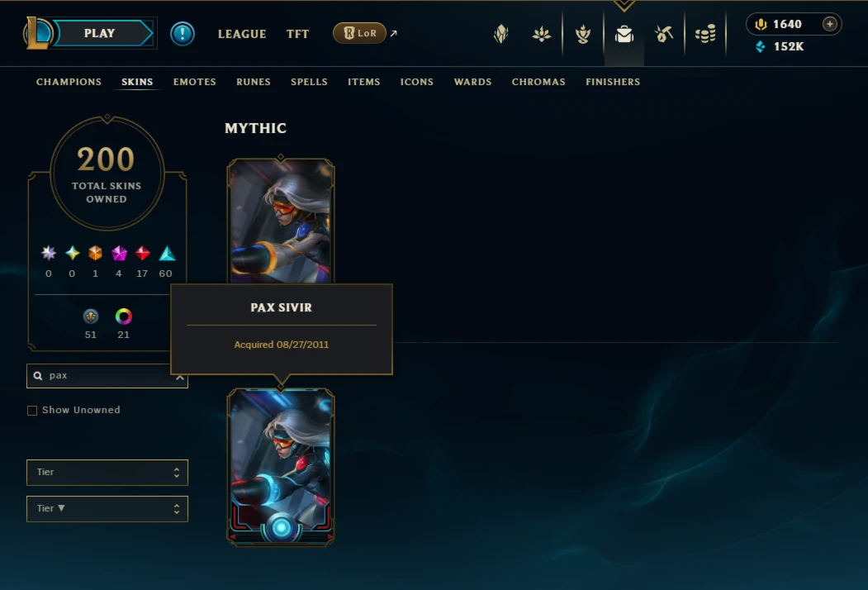Open the LoR external link button
Image resolution: width=868 pixels, height=590 pixels.
tap(360, 33)
